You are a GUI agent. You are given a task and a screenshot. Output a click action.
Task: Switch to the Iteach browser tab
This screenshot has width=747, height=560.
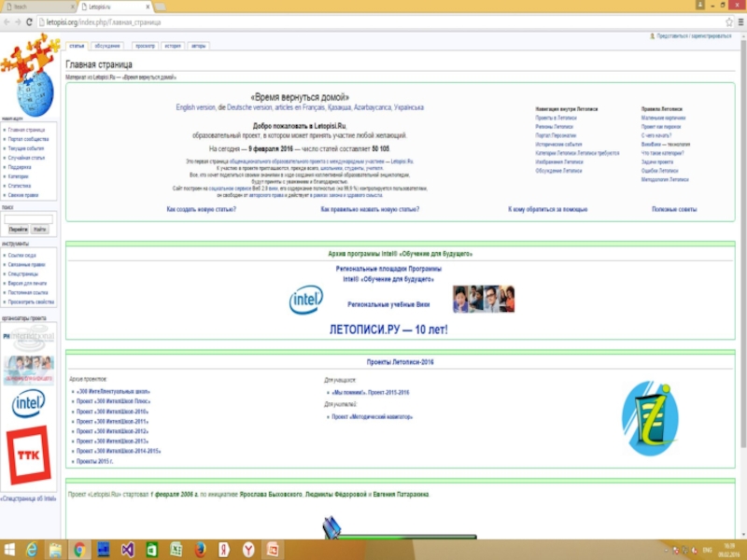[38, 7]
